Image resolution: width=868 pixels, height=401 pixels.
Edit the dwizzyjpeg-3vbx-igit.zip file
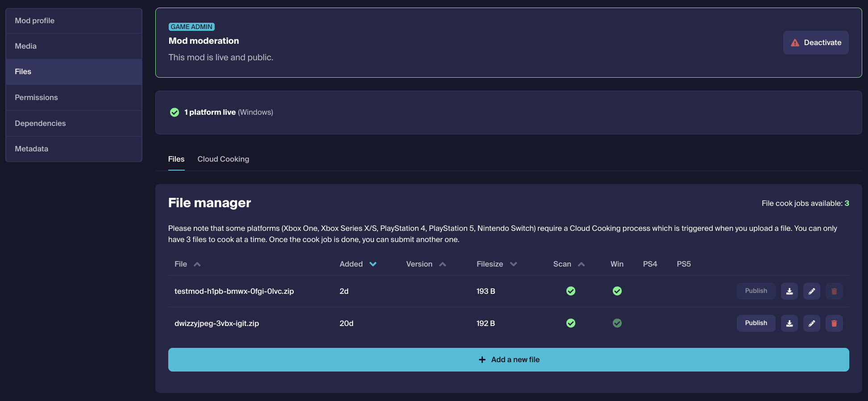pyautogui.click(x=812, y=323)
